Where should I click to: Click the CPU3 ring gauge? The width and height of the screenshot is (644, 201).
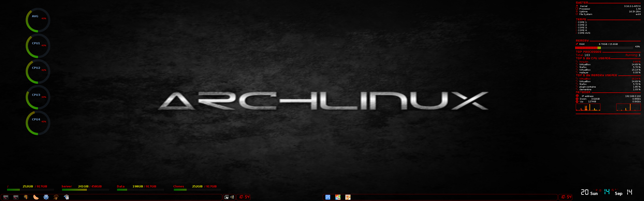pyautogui.click(x=38, y=97)
